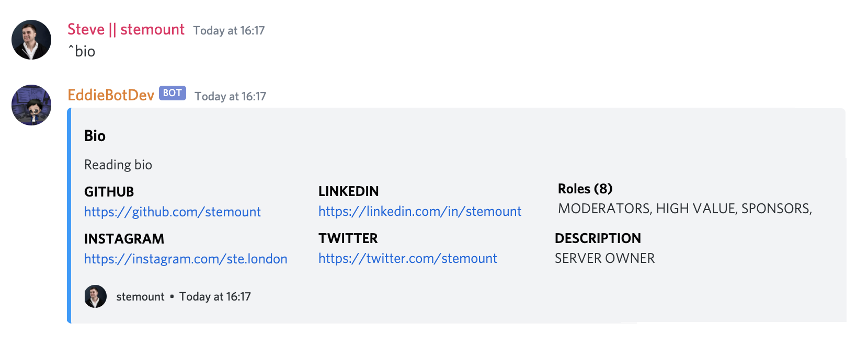Click the timestamp beside Steve's message
This screenshot has width=868, height=346.
[x=229, y=31]
